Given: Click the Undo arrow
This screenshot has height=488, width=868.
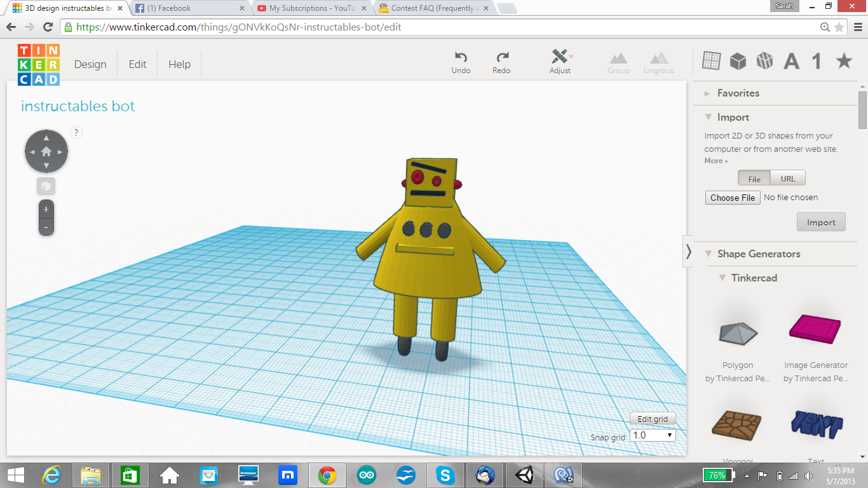Looking at the screenshot, I should [461, 57].
